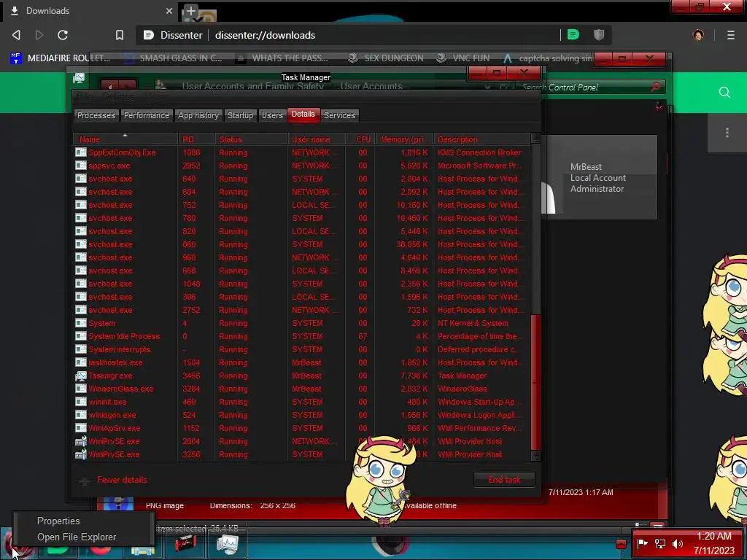Select WmiPrvSE.exe with PID 2804
The image size is (747, 560).
click(301, 441)
